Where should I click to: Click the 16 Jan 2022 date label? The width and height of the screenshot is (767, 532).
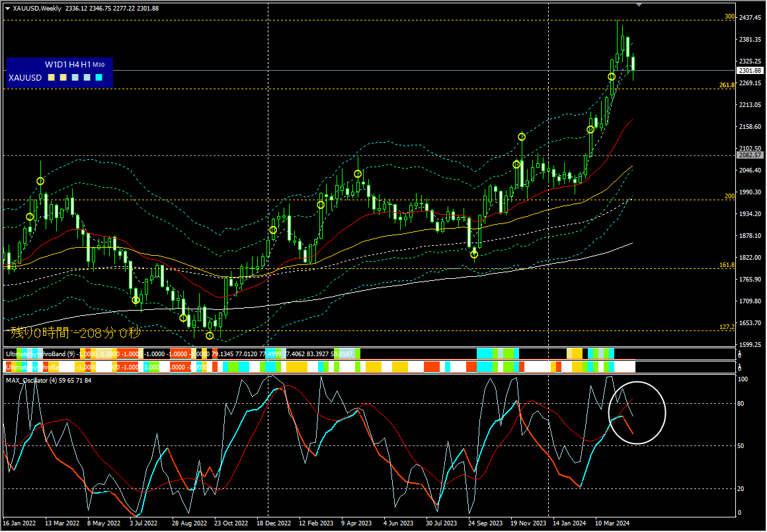pyautogui.click(x=20, y=523)
